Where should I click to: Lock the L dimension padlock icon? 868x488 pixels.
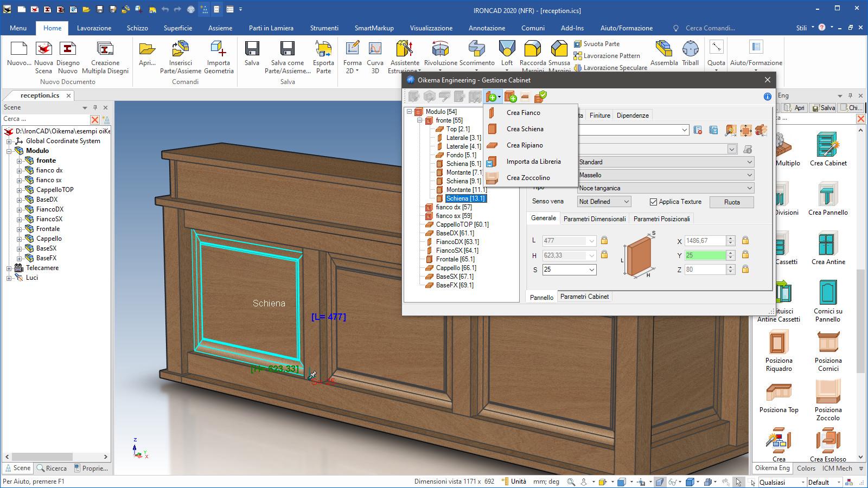coord(604,240)
